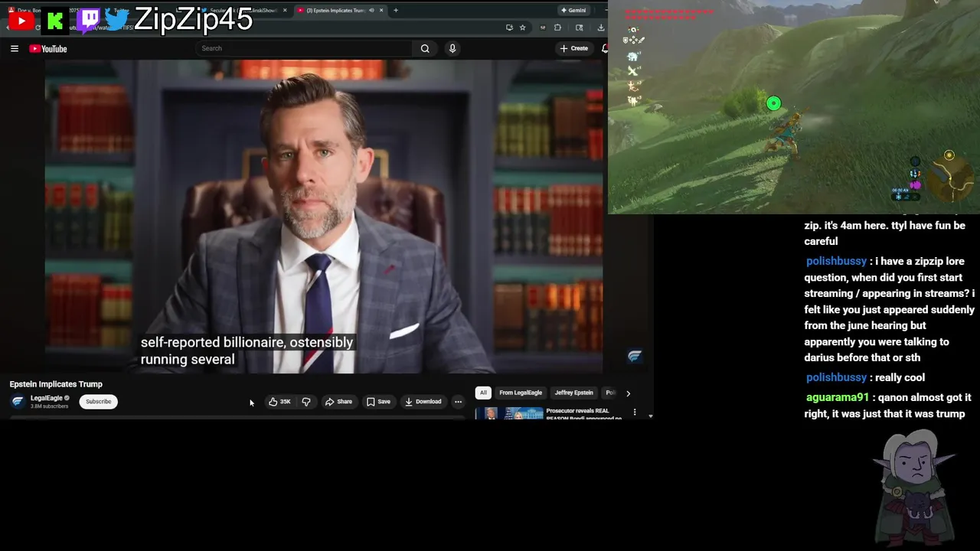This screenshot has height=551, width=980.
Task: Open options for the Prosecutor reveals video
Action: tap(634, 412)
